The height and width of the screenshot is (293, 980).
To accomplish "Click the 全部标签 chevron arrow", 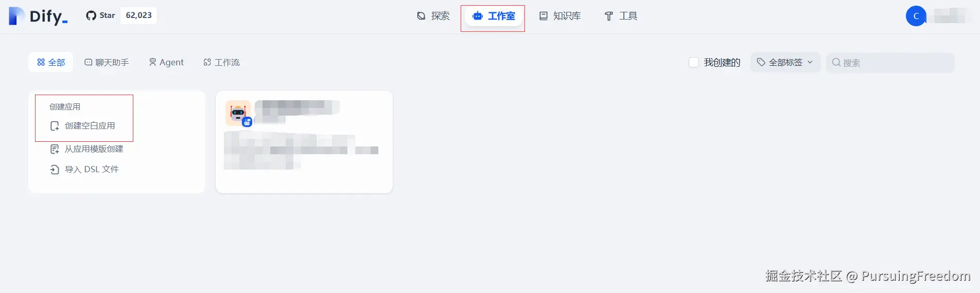I will click(x=810, y=62).
